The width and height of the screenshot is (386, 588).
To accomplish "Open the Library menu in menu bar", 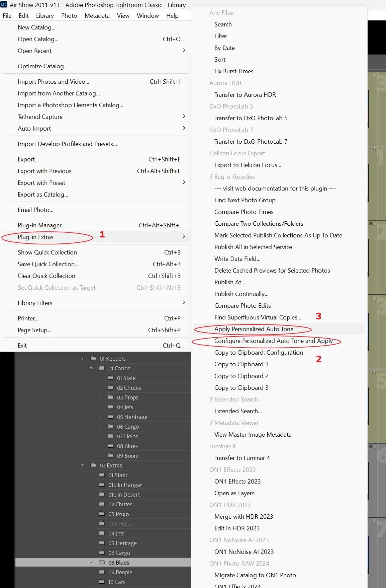I will tap(45, 16).
